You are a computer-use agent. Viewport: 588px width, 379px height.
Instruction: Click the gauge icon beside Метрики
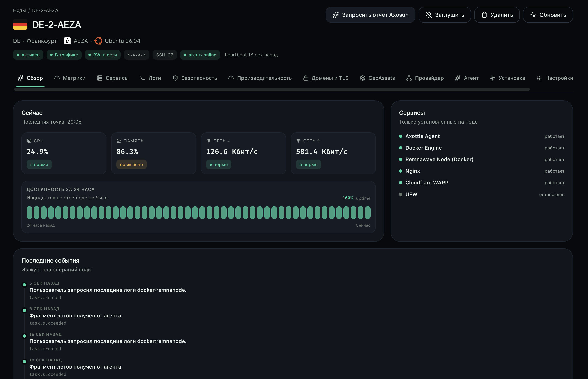(57, 78)
